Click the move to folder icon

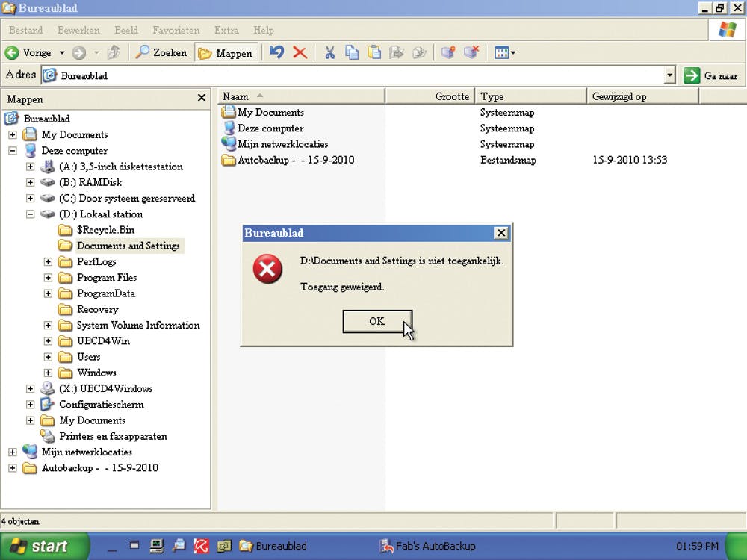click(397, 52)
